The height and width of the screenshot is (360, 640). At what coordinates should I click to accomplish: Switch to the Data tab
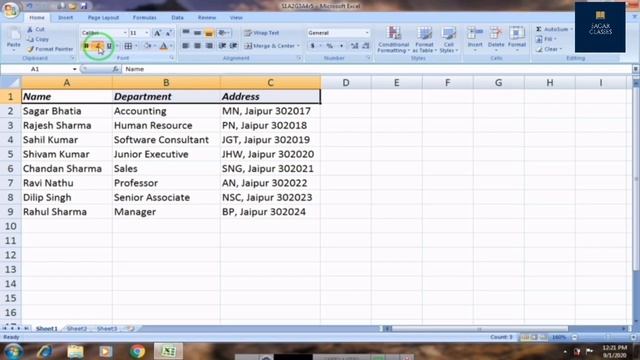click(x=177, y=18)
